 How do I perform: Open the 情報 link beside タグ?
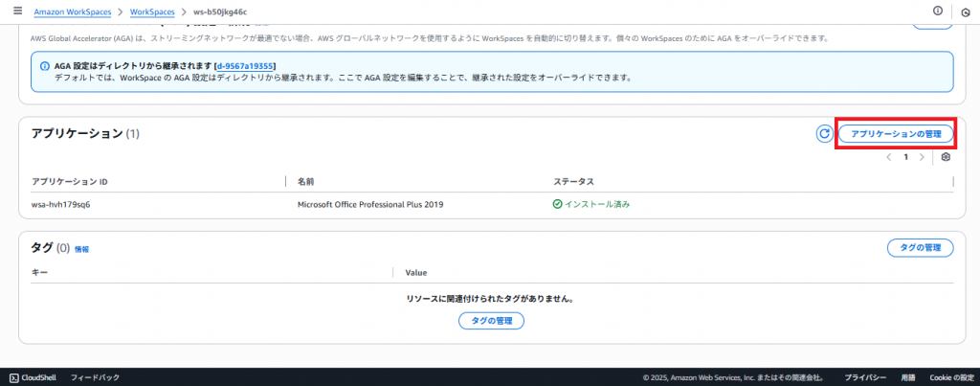[81, 249]
